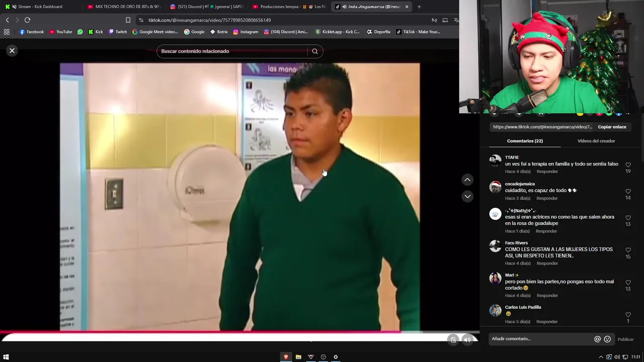Viewport: 644px width, 362px height.
Task: Reply to TTAFIE's comment
Action: point(547,172)
